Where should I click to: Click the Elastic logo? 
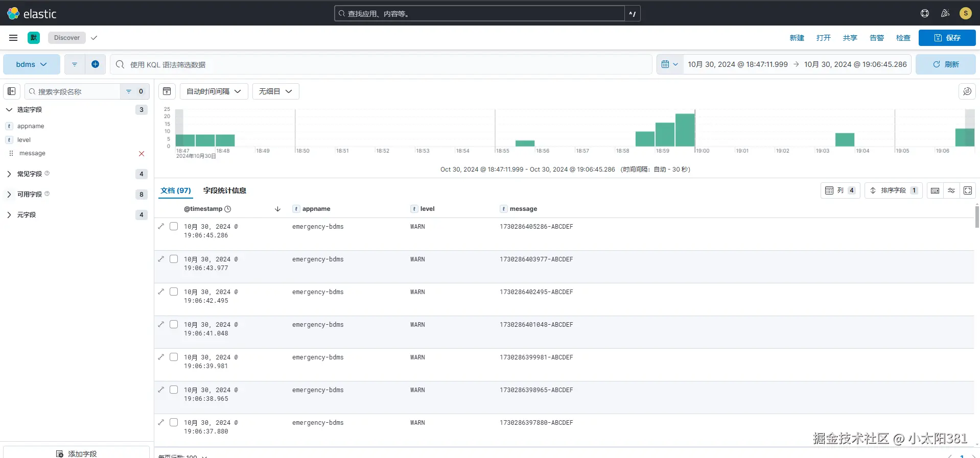pyautogui.click(x=32, y=14)
